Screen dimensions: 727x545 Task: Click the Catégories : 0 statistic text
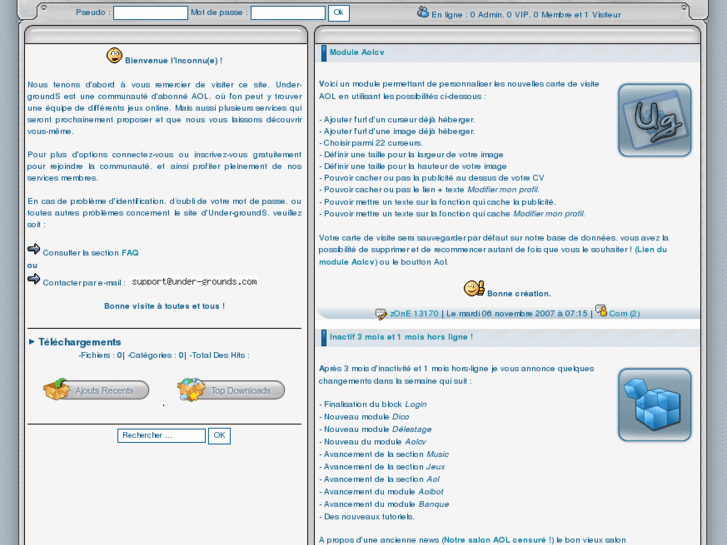[156, 355]
